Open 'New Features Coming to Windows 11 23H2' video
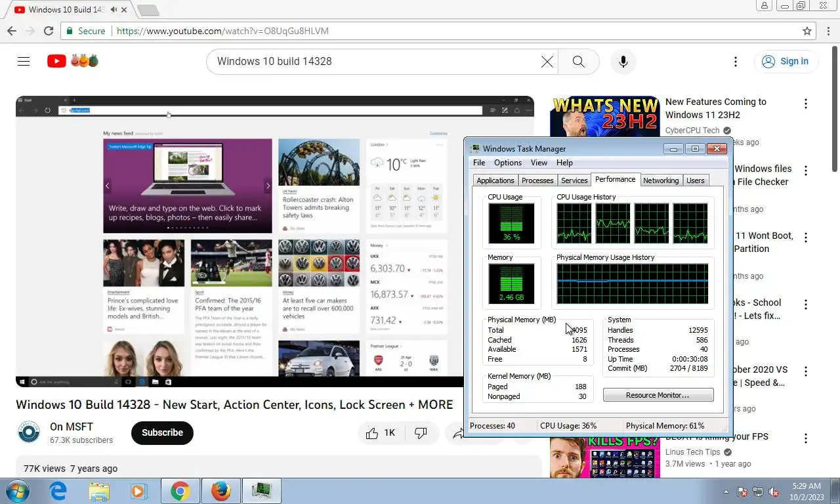Viewport: 840px width, 504px height. (x=716, y=108)
